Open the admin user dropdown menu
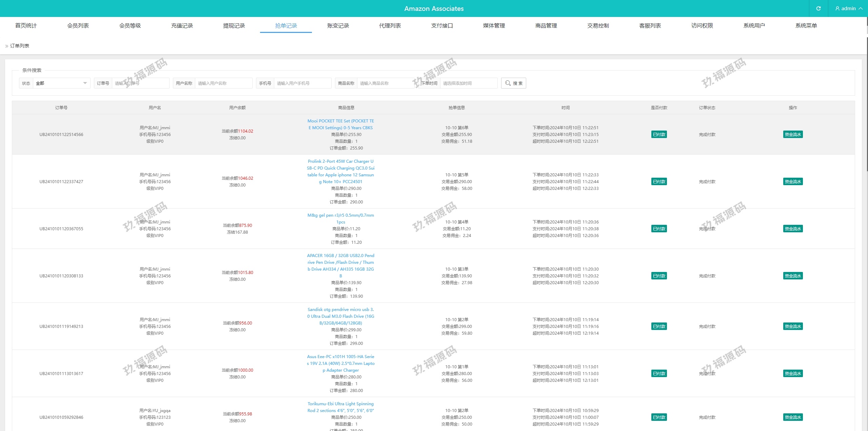 point(848,8)
